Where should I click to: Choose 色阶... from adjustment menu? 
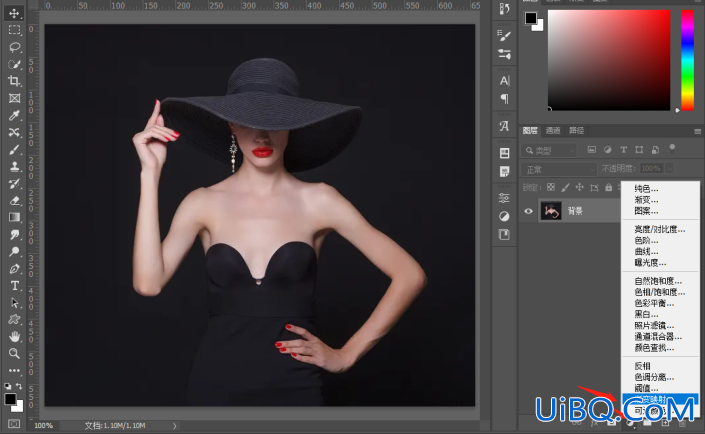tap(646, 240)
